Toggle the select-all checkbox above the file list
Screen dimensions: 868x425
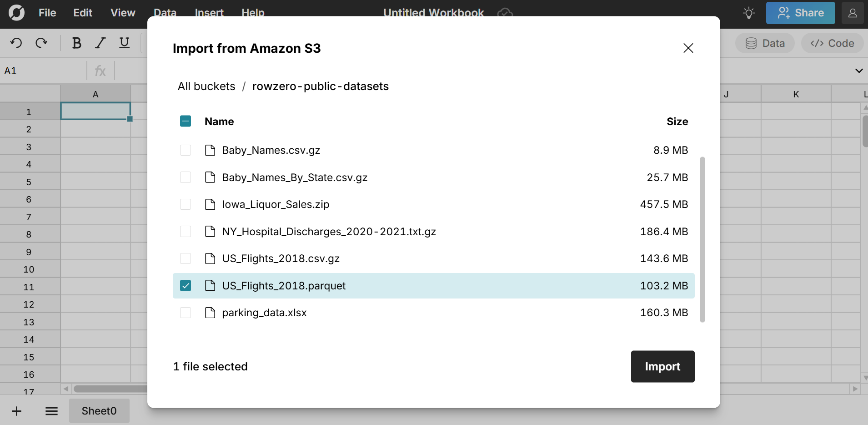[186, 121]
